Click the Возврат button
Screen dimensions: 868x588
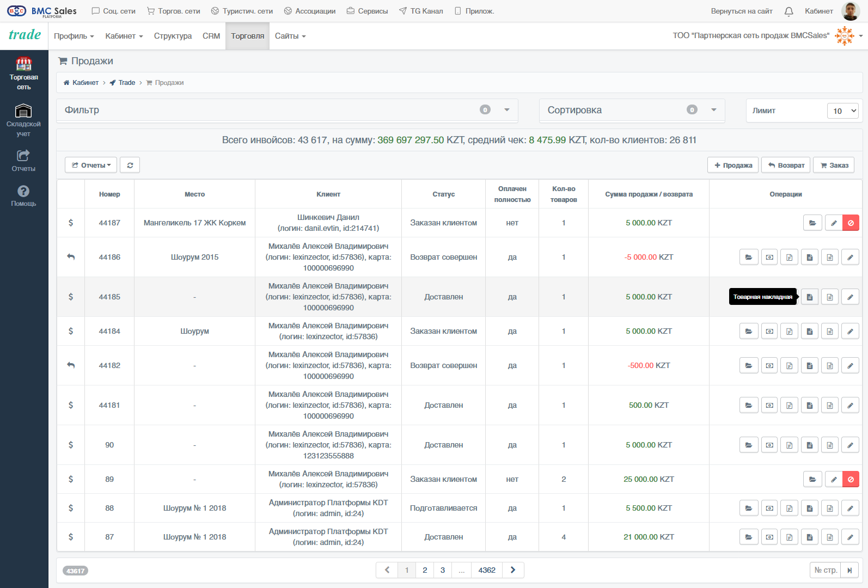(786, 165)
